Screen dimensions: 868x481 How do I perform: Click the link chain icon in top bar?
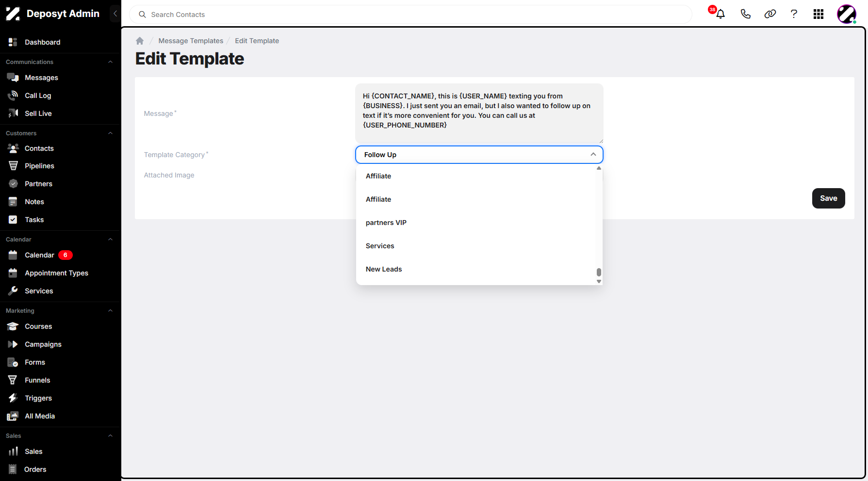(x=770, y=14)
